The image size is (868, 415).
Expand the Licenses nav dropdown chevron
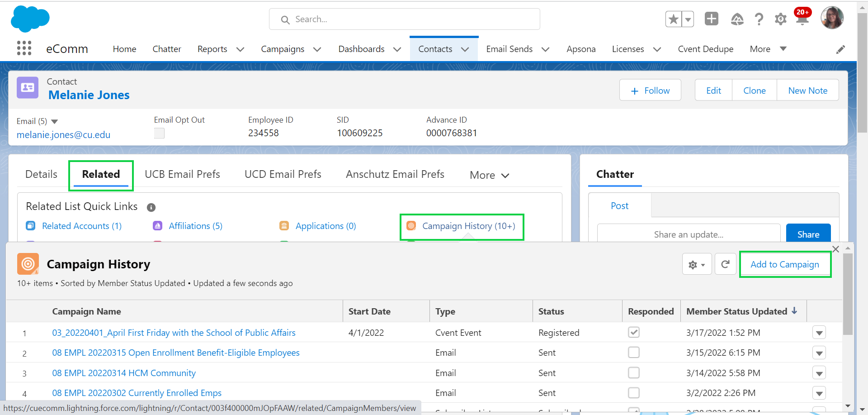tap(657, 49)
